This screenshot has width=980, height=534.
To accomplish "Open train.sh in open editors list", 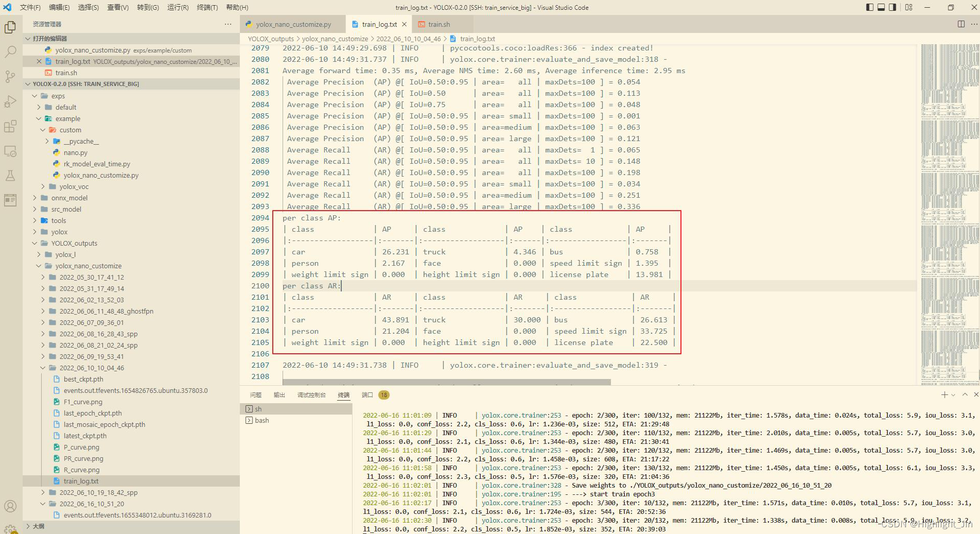I will (66, 73).
